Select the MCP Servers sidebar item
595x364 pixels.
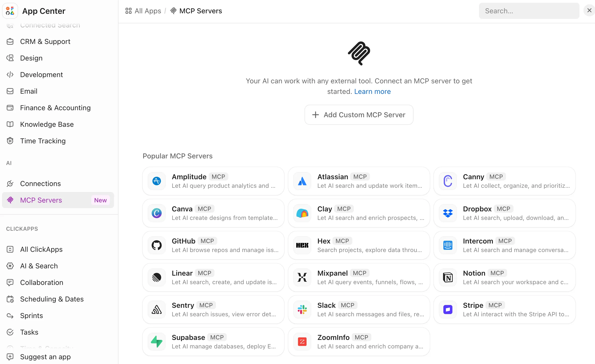58,200
